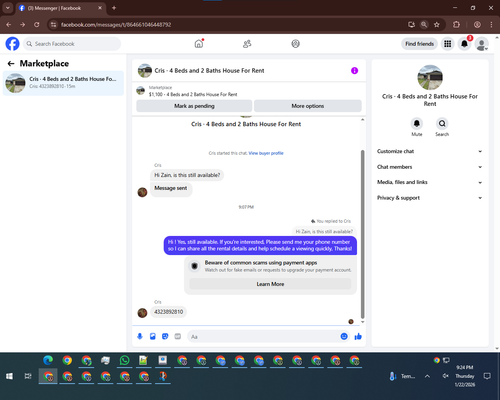Expand Privacy & support section
Viewport: 500px width, 400px height.
430,198
